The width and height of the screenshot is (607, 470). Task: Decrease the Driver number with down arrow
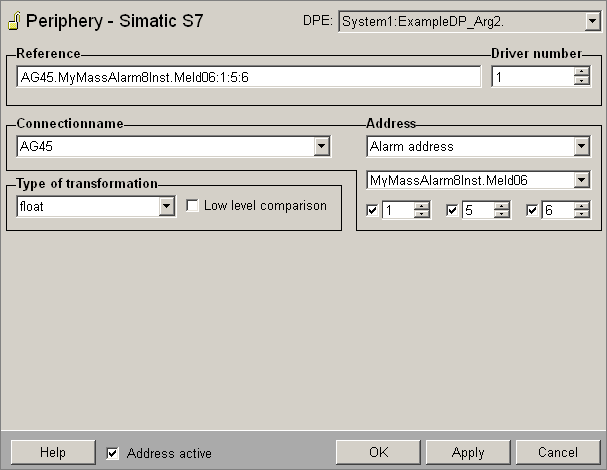coord(582,82)
